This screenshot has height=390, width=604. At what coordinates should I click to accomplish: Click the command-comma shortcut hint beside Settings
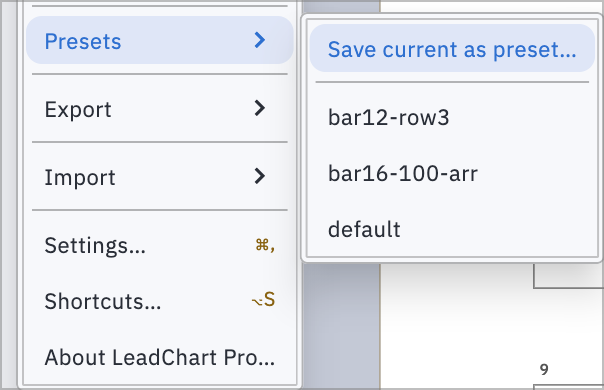(x=265, y=245)
